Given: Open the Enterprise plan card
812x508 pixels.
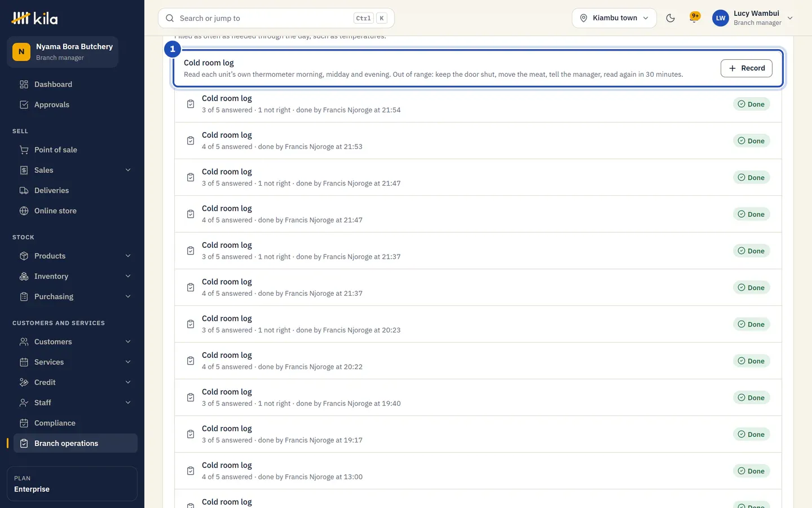Looking at the screenshot, I should click(72, 484).
